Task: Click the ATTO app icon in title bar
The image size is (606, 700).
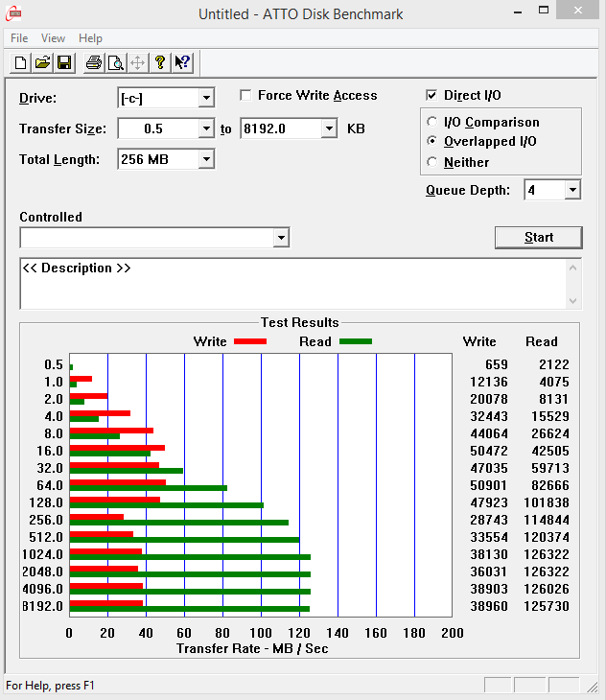Action: pyautogui.click(x=13, y=13)
